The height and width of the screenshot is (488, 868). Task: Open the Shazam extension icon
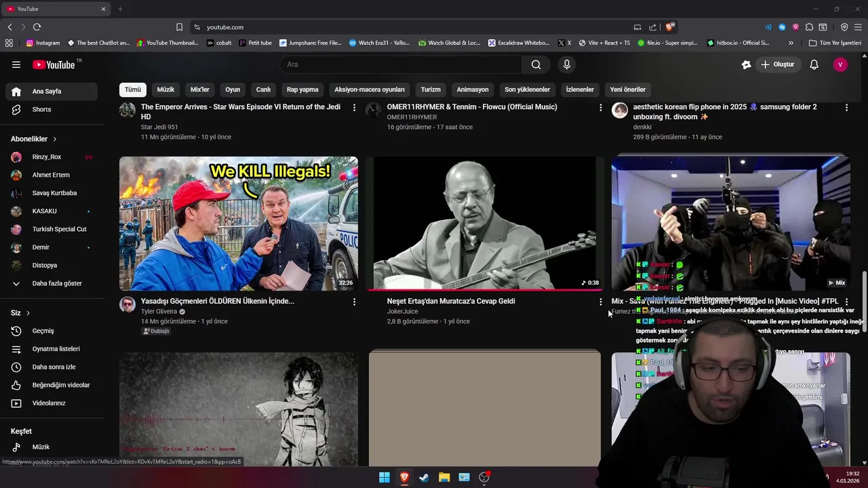tap(782, 27)
